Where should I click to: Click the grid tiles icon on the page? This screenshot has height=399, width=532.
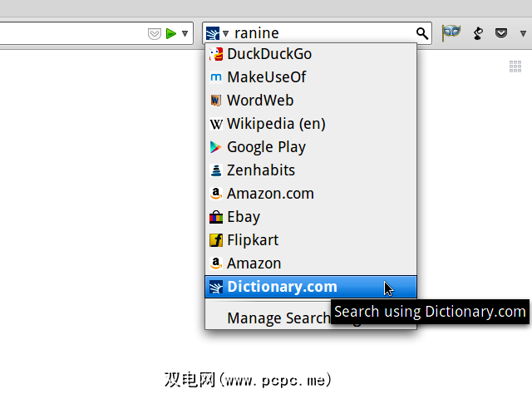pos(515,66)
